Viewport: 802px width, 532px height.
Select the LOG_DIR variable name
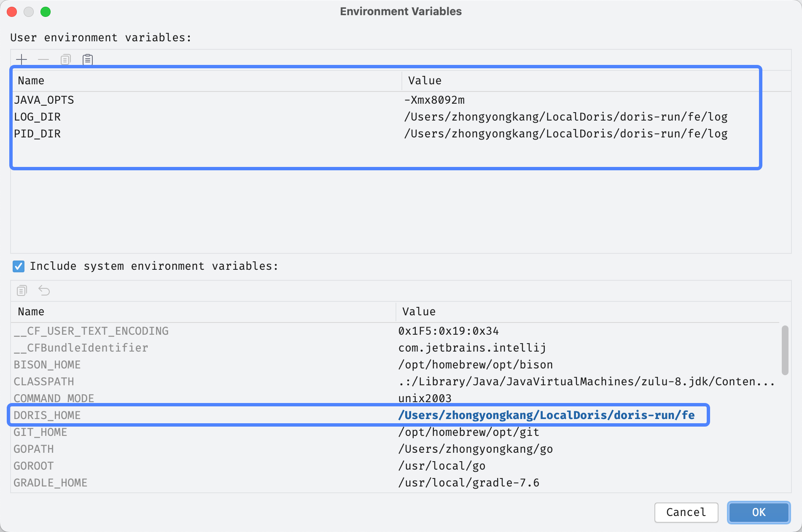pos(37,117)
